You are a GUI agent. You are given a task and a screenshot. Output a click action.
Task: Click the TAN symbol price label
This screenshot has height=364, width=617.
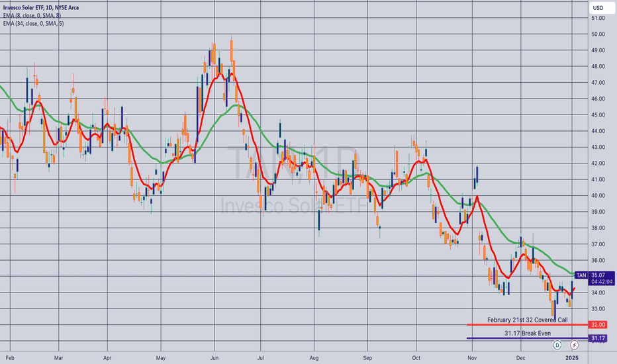[581, 275]
